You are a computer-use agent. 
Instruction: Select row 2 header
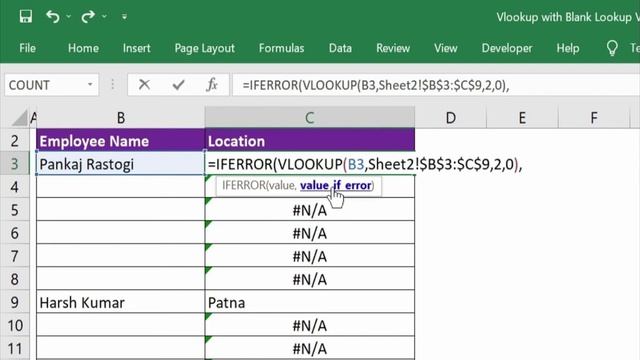coord(15,141)
